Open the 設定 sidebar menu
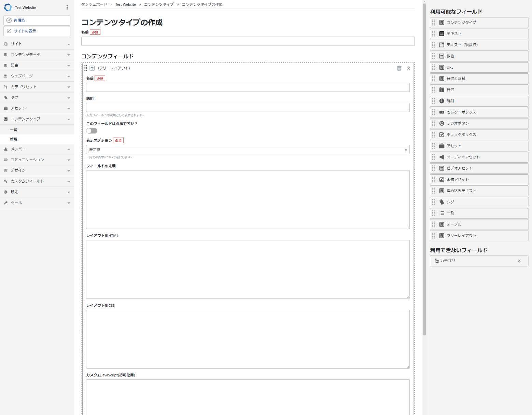 [37, 192]
